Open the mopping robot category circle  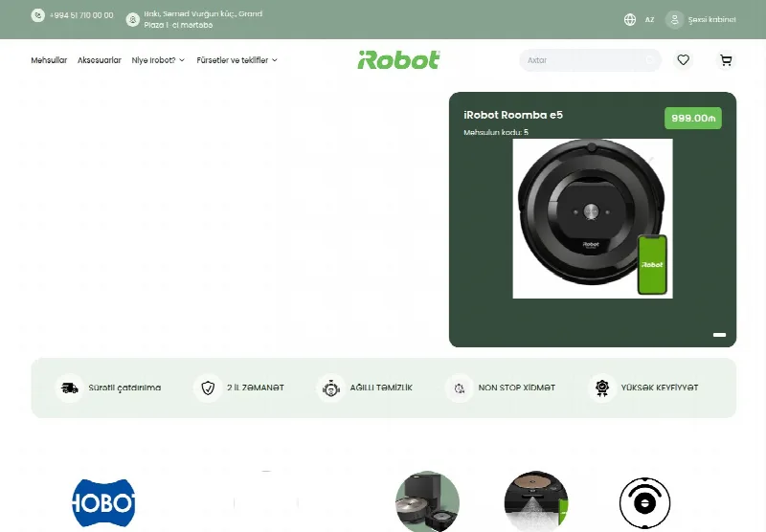tap(536, 501)
